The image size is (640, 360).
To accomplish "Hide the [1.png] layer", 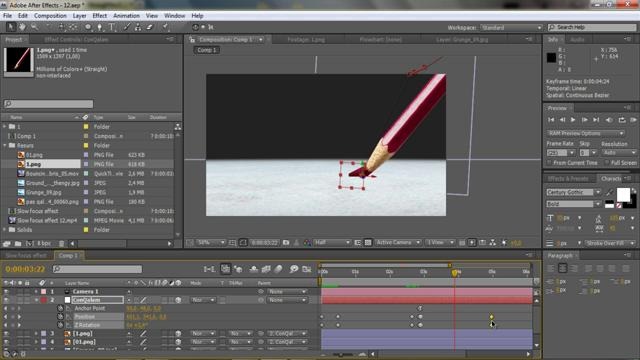I will pos(6,333).
